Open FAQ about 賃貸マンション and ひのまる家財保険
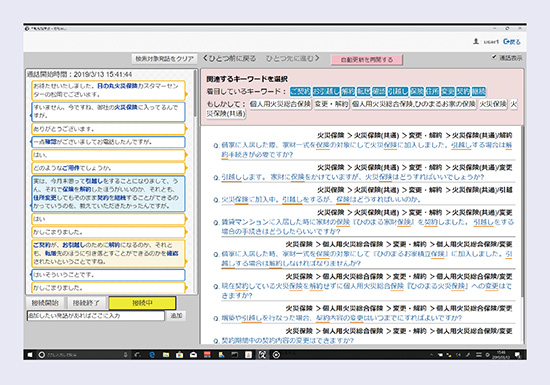This screenshot has width=550, height=385. click(367, 227)
